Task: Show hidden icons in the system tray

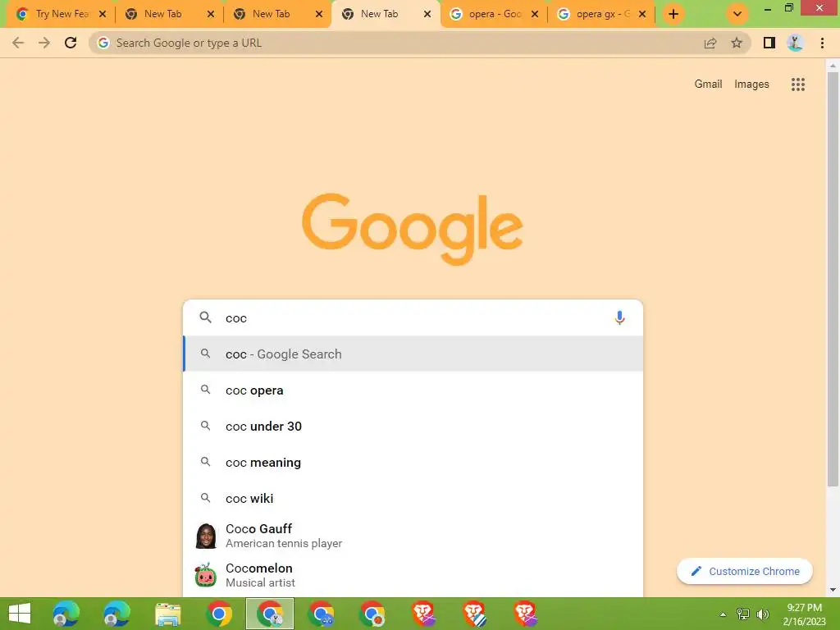Action: (723, 614)
